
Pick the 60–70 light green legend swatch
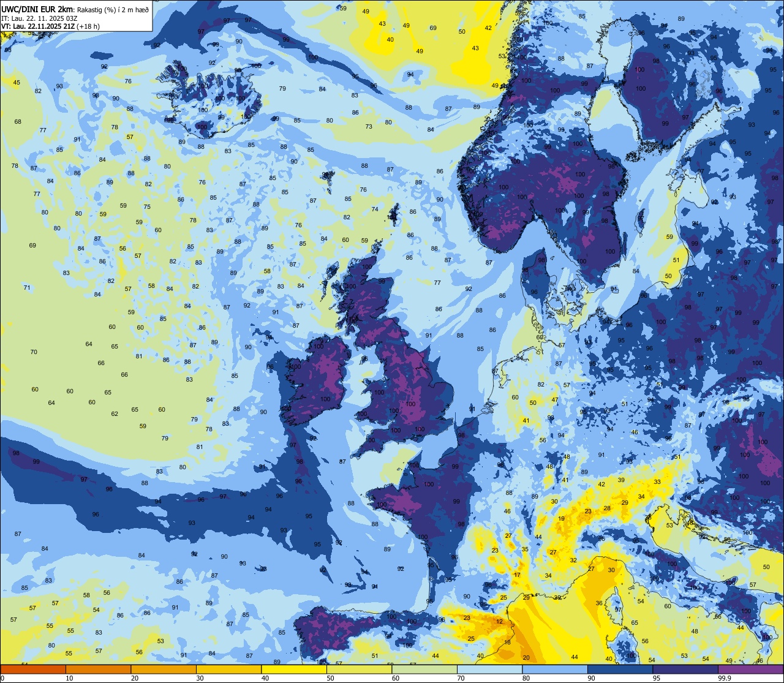[424, 669]
